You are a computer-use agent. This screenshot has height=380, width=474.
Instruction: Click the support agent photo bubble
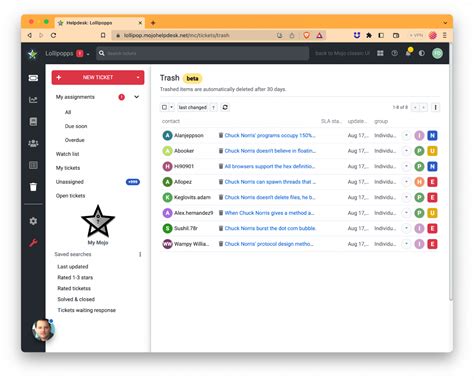(43, 330)
